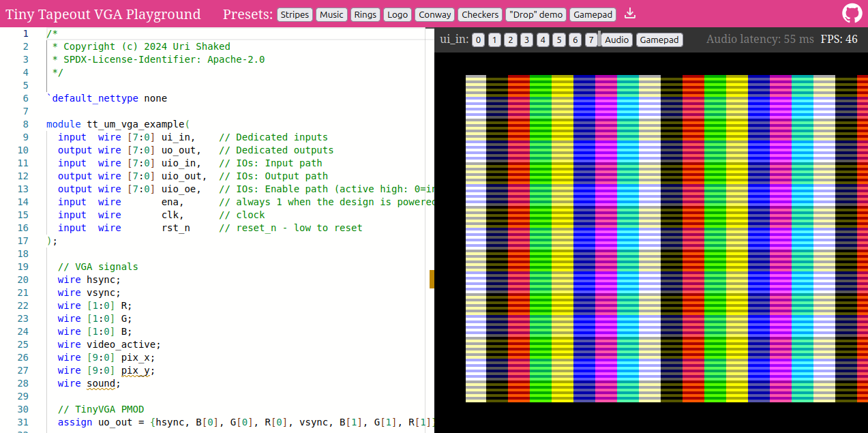Choose the Conway preset
Viewport: 868px width, 433px height.
point(434,15)
